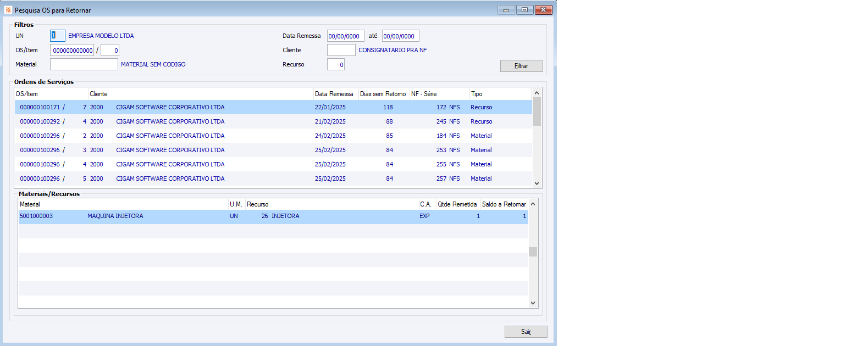Click the Recurso filter input field
Image resolution: width=868 pixels, height=357 pixels.
(x=336, y=64)
